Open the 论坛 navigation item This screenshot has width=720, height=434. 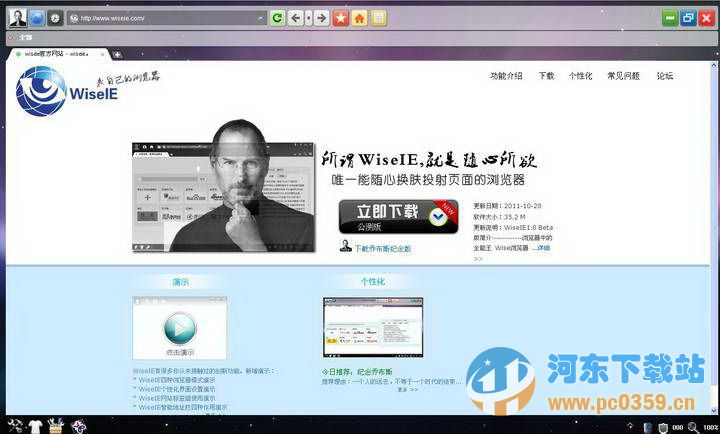coord(664,76)
